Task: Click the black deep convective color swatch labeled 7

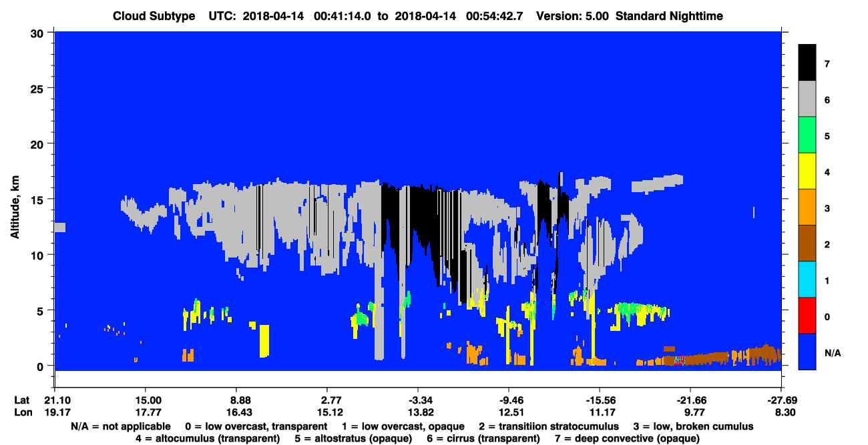Action: tap(807, 63)
